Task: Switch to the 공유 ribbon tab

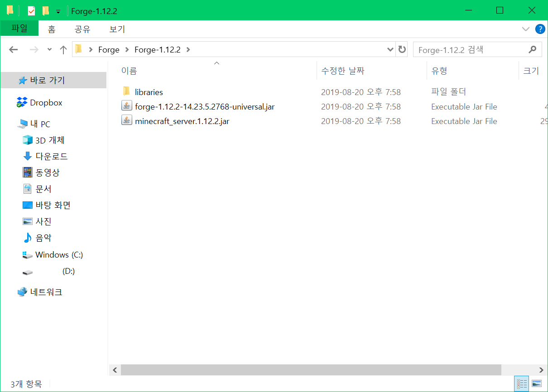Action: coord(82,29)
